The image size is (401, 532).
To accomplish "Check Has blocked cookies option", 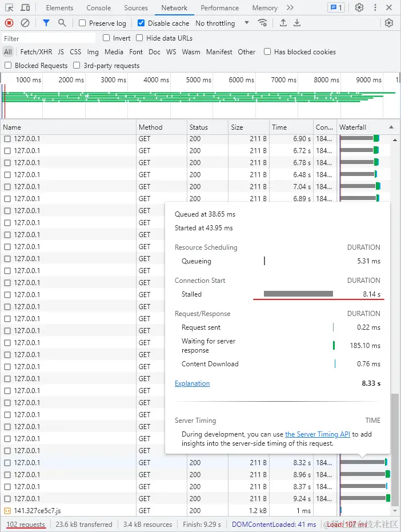I will [x=267, y=51].
